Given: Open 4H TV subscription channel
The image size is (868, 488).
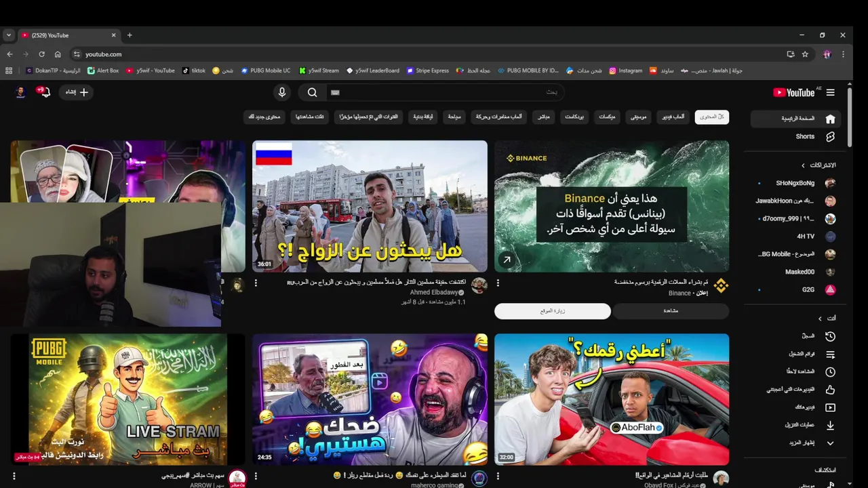Looking at the screenshot, I should point(796,237).
